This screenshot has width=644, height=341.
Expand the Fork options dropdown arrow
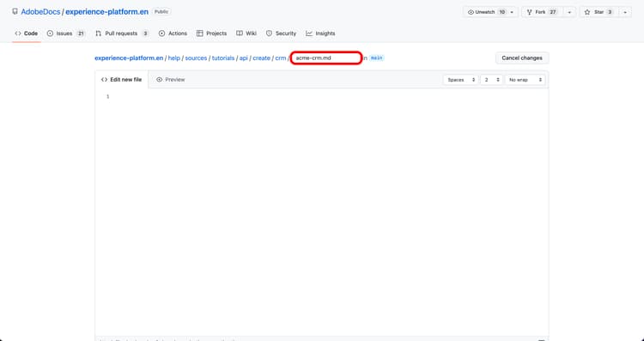(569, 12)
